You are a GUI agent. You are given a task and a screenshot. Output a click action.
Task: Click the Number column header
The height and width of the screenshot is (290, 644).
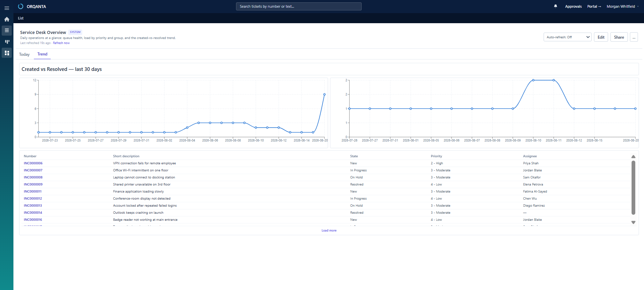[30, 156]
